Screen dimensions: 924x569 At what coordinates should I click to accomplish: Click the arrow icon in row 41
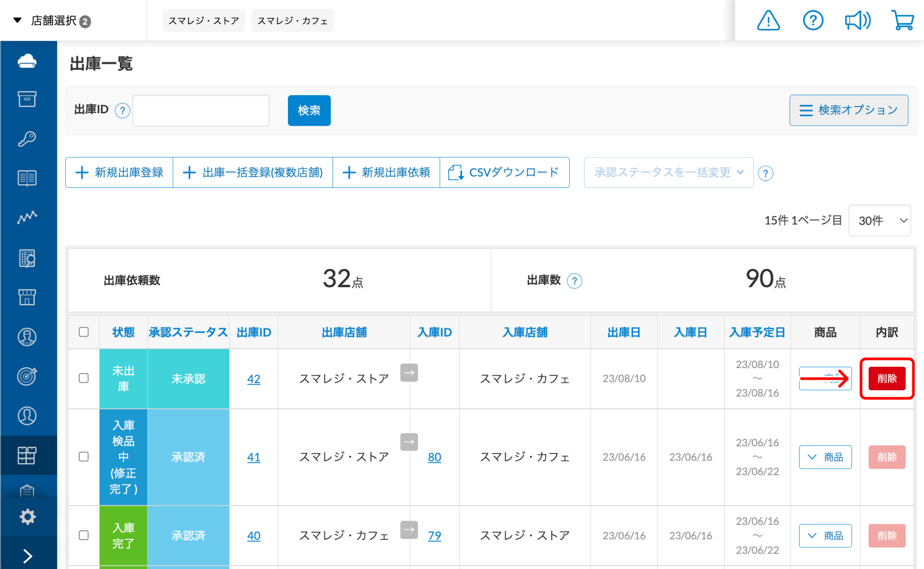click(x=409, y=442)
